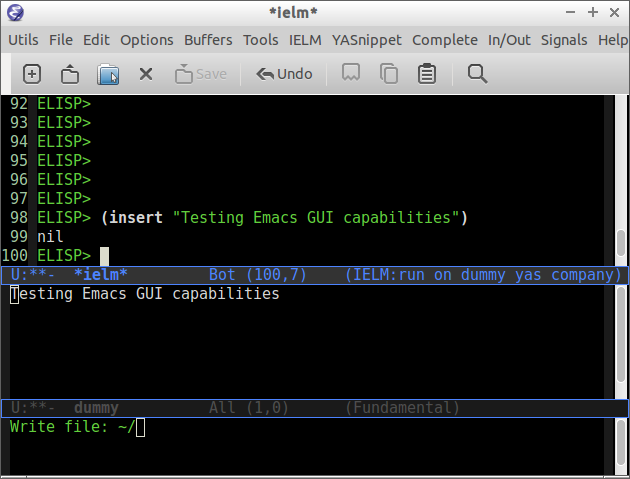Minimize the Emacs window
Image resolution: width=630 pixels, height=479 pixels.
[571, 12]
